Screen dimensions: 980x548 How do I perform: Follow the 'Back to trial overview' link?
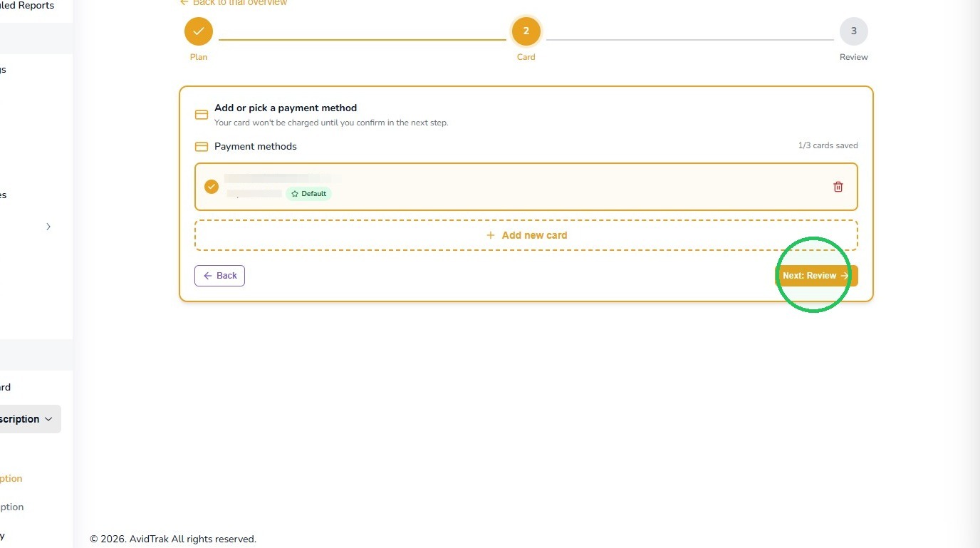[x=234, y=3]
